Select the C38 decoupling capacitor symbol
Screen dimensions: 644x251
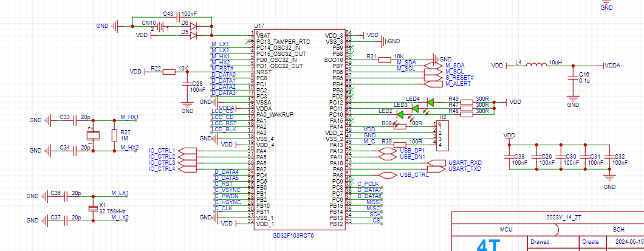coord(510,157)
